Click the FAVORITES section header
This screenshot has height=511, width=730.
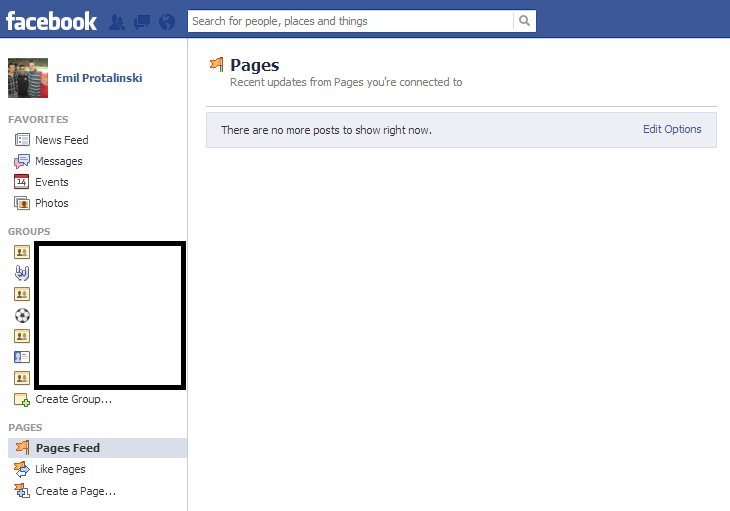[x=38, y=119]
